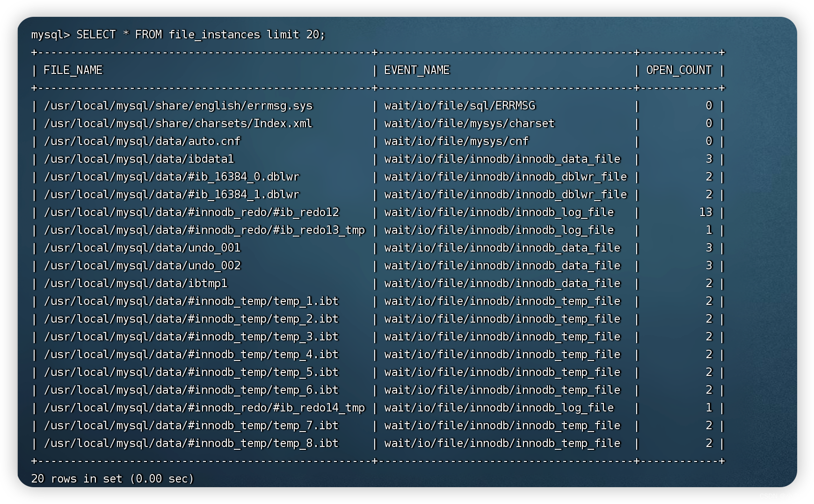Viewport: 814px width, 504px height.
Task: Select the EVENT_NAME column header
Action: pos(417,70)
